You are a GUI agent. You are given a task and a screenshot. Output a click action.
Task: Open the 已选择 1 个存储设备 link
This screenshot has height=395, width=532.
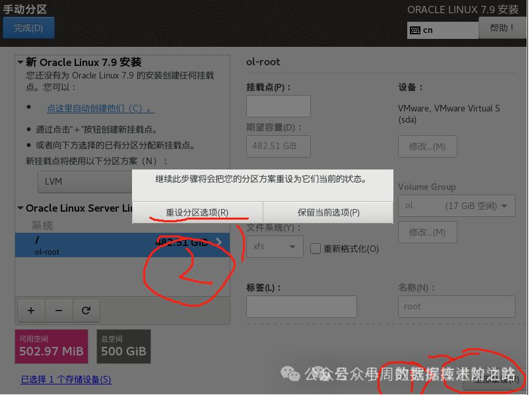[x=66, y=379]
